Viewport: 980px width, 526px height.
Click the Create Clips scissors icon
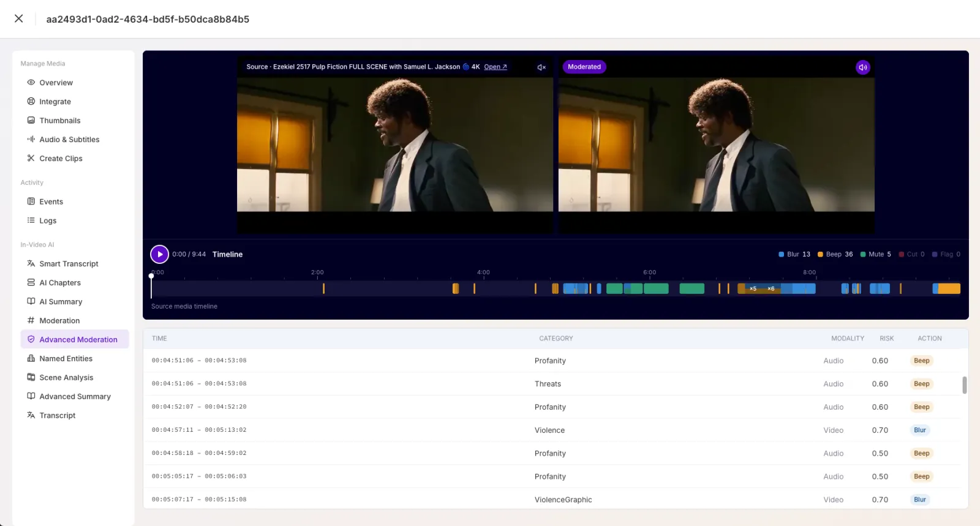31,158
